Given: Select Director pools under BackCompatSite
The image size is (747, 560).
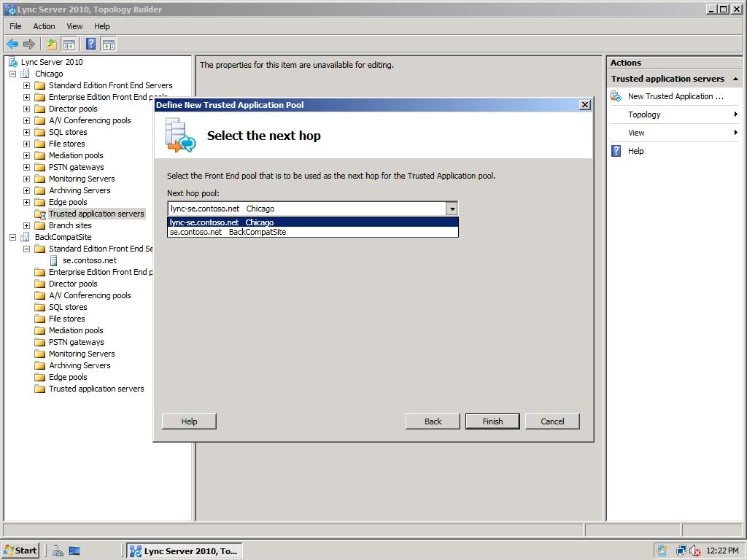Looking at the screenshot, I should (x=73, y=284).
